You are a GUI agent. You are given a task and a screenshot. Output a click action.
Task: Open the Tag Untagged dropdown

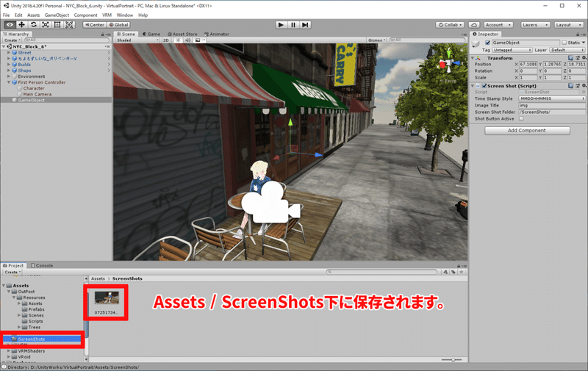point(512,50)
